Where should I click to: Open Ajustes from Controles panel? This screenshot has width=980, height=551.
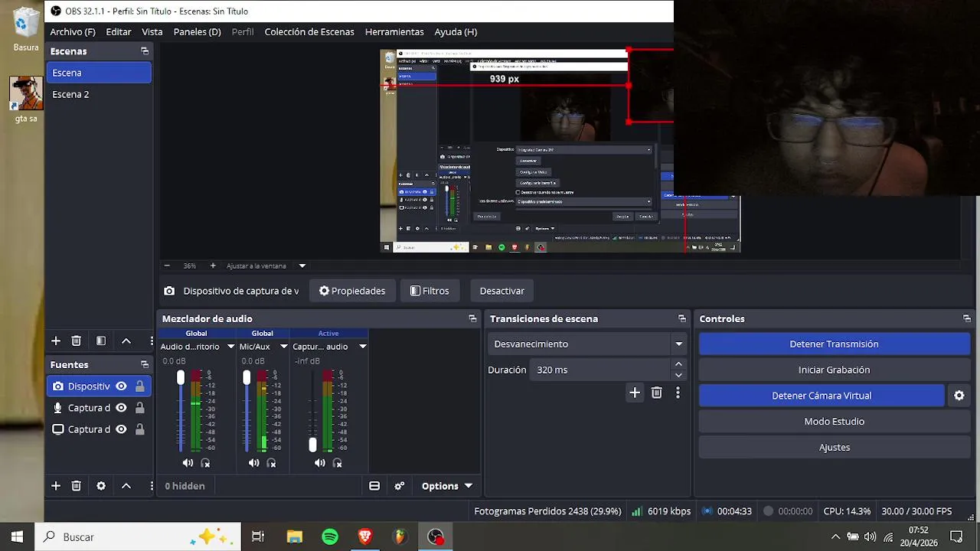pos(834,448)
